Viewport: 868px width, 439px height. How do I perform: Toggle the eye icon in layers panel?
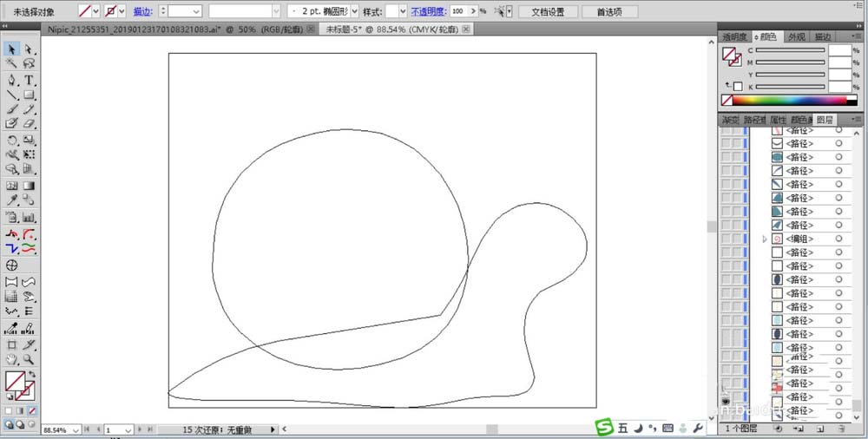click(x=726, y=403)
